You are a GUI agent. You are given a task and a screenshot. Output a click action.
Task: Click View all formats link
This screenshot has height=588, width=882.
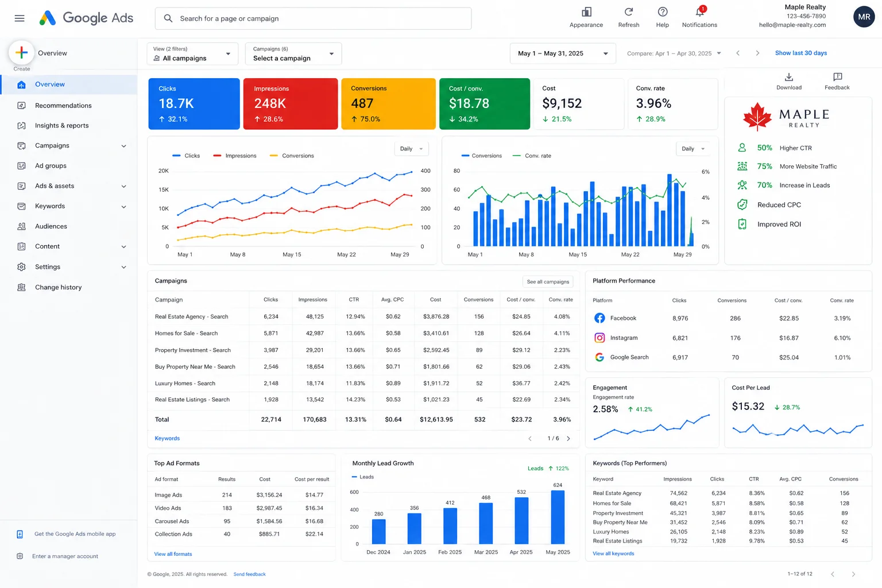(173, 554)
